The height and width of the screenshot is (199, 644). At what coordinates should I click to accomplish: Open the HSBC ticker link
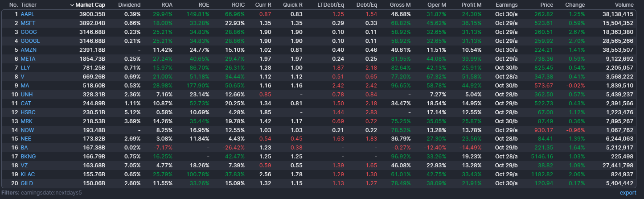(28, 112)
